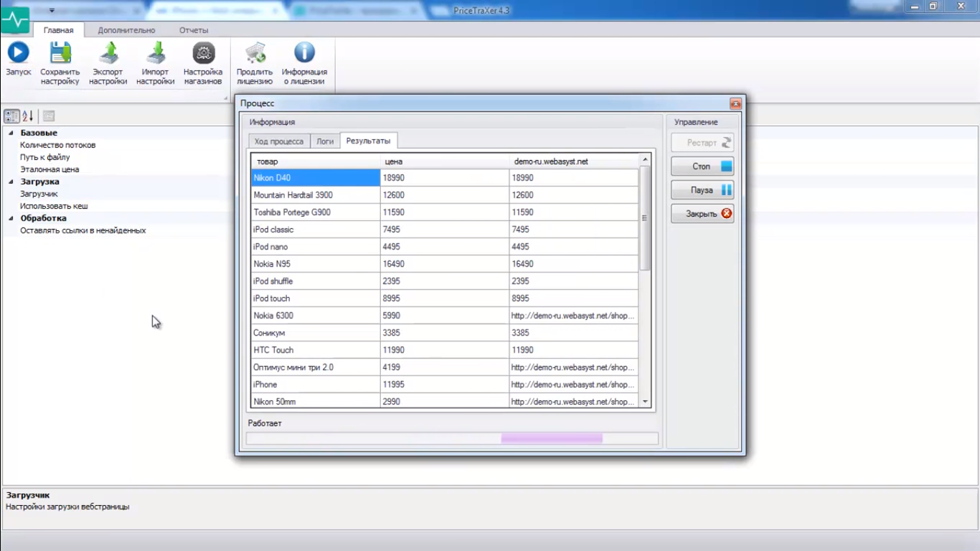Viewport: 980px width, 551px height.
Task: Switch to the Логи tab
Action: tap(325, 141)
